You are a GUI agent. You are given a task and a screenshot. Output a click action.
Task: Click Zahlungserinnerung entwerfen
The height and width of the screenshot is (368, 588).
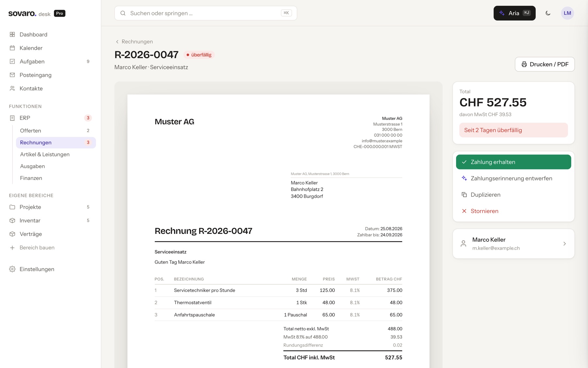[x=514, y=178]
